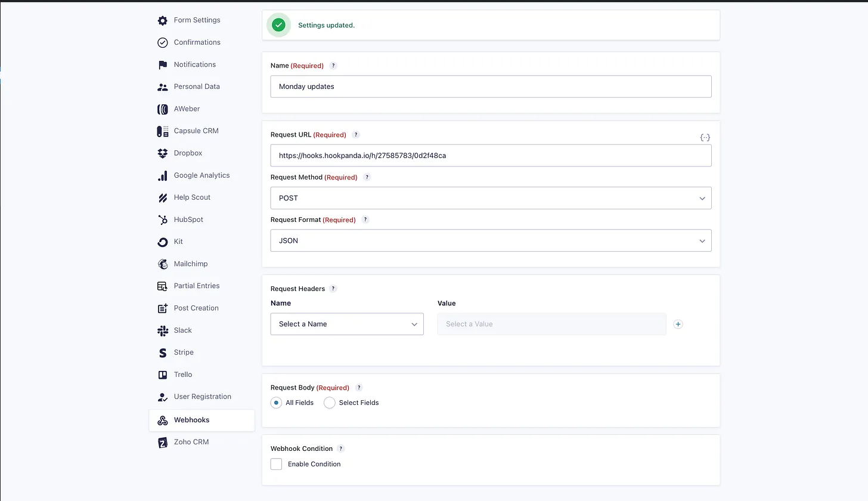
Task: Check the Enable Condition checkbox
Action: (x=276, y=464)
